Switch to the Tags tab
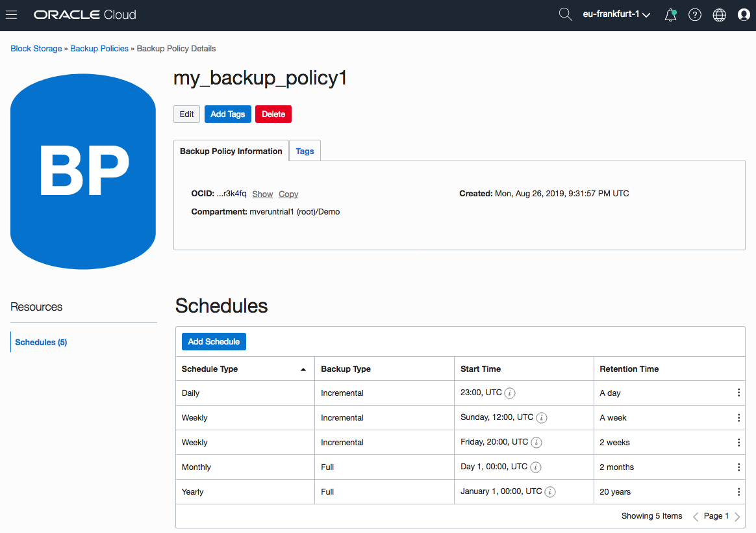The image size is (756, 533). (x=305, y=151)
